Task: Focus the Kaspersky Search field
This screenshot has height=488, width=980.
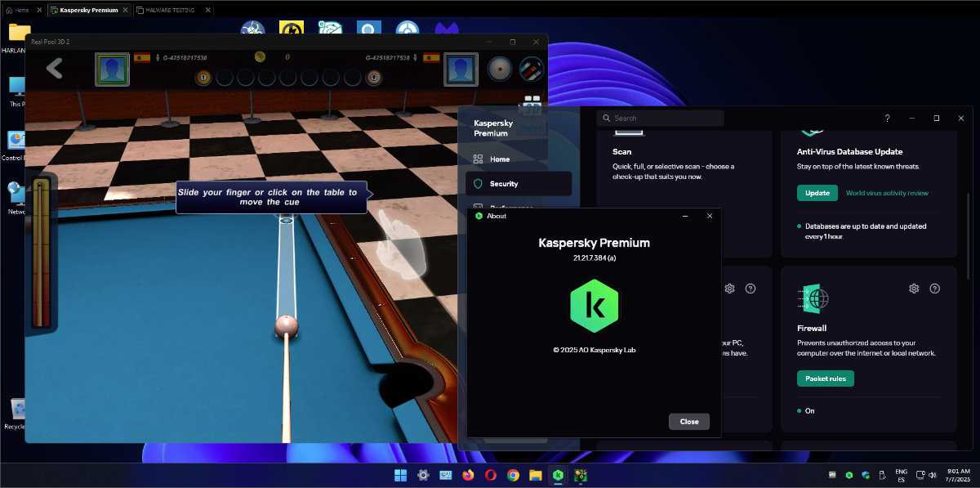Action: pos(660,119)
